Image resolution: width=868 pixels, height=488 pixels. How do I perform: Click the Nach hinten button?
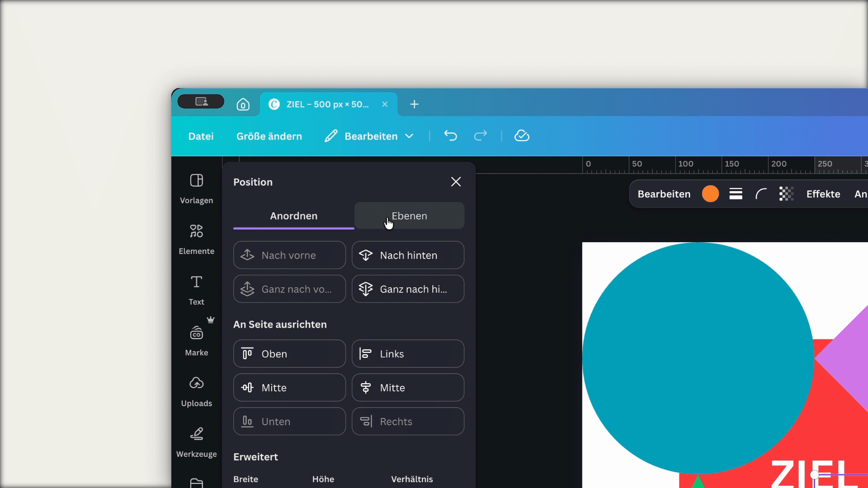(x=408, y=255)
